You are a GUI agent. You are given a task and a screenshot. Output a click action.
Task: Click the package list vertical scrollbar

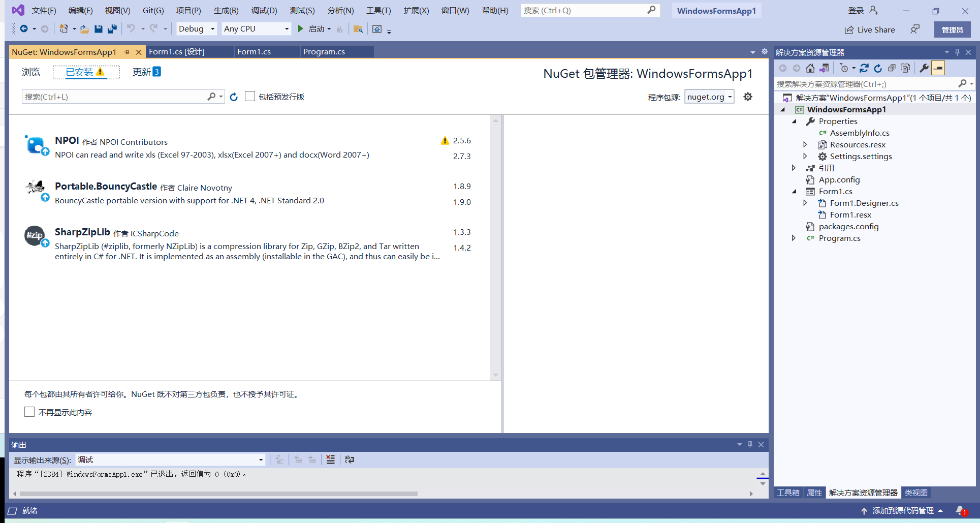[495, 248]
